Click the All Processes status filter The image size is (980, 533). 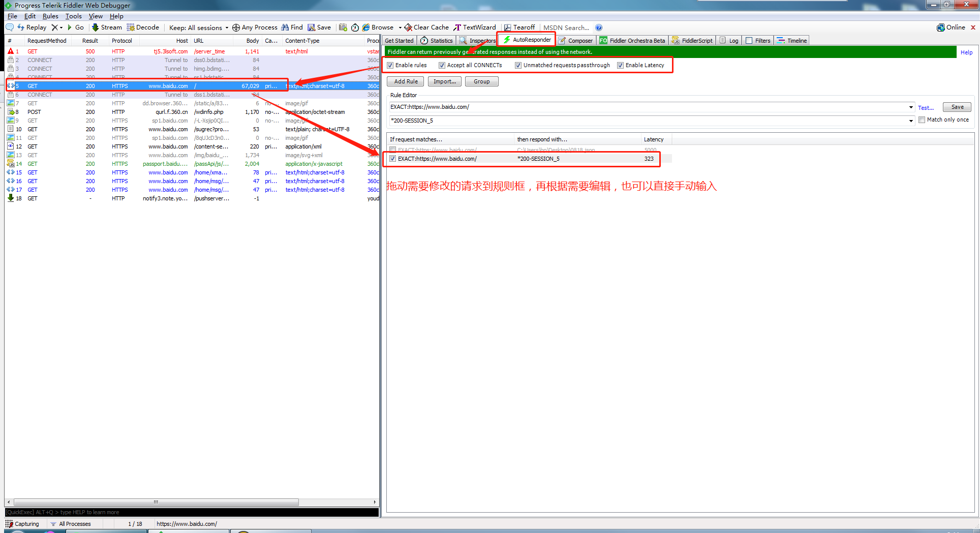pyautogui.click(x=71, y=524)
